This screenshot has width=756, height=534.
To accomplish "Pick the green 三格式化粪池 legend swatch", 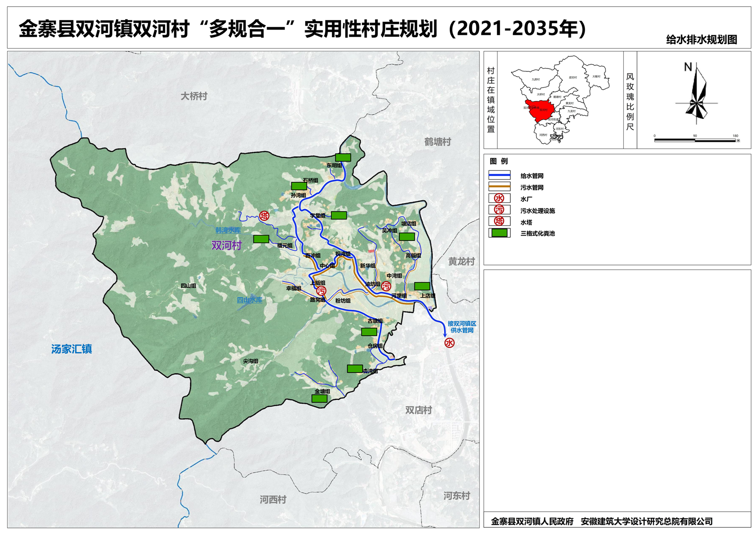I will point(499,233).
